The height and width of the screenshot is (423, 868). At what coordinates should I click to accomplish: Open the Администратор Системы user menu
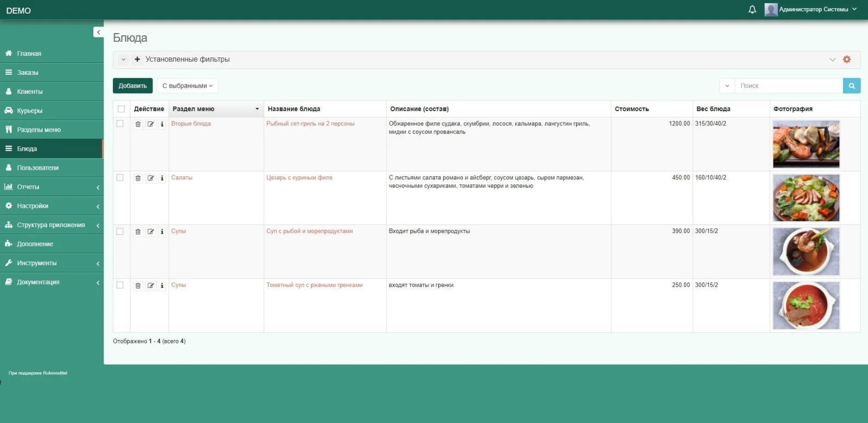(x=812, y=10)
